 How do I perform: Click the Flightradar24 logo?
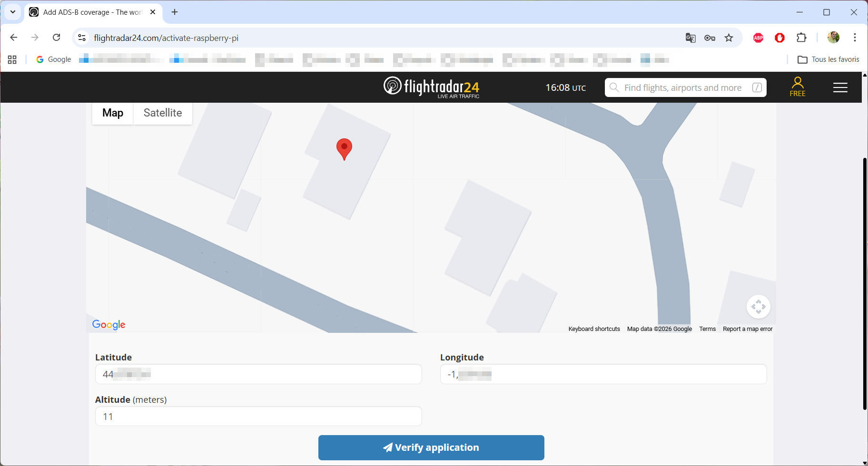431,87
